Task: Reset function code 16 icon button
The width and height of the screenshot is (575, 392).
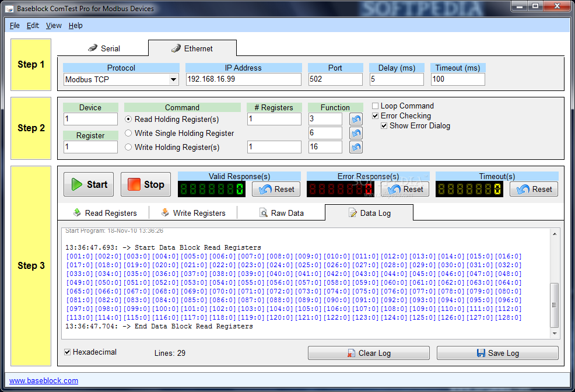Action: [x=356, y=147]
